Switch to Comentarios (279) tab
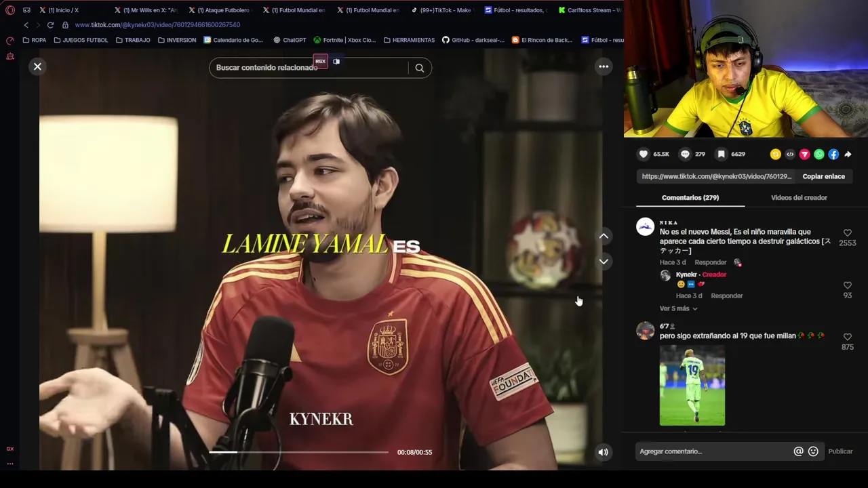Screen dimensions: 868x488 click(x=690, y=198)
